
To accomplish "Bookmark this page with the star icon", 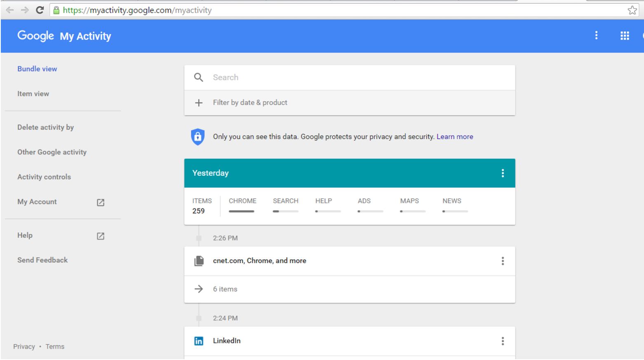I will coord(632,10).
